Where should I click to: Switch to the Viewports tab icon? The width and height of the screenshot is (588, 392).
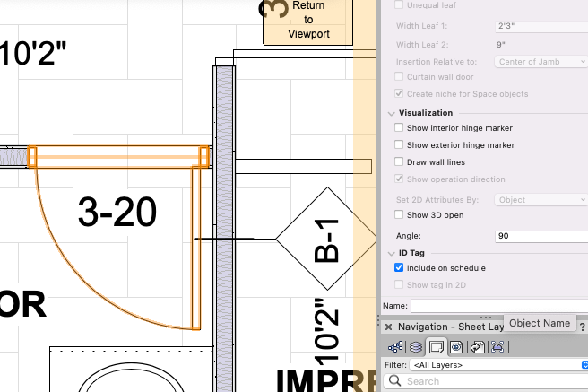(457, 346)
